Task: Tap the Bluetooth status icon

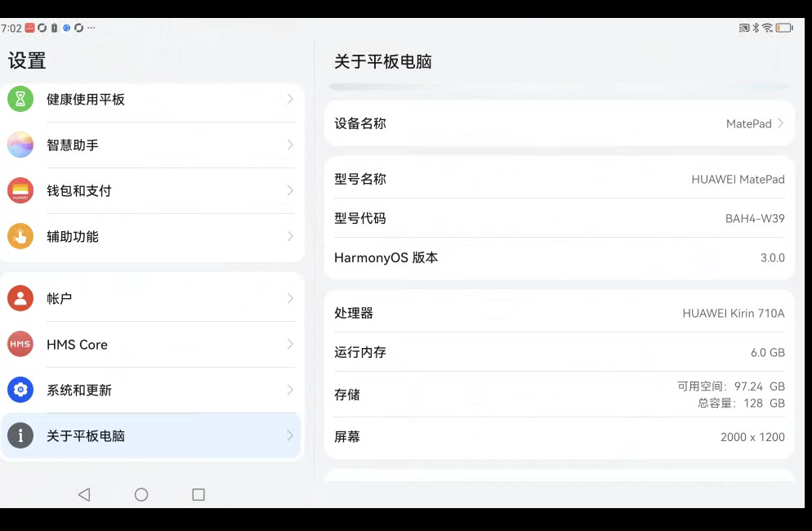Action: 756,28
